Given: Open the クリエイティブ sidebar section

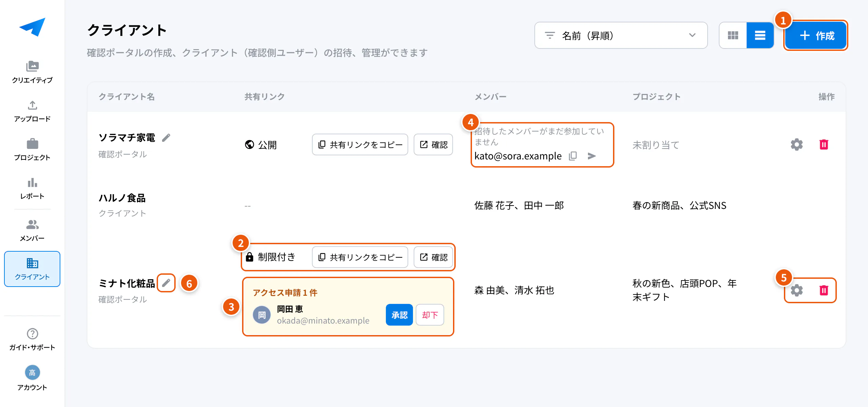Looking at the screenshot, I should pyautogui.click(x=32, y=72).
